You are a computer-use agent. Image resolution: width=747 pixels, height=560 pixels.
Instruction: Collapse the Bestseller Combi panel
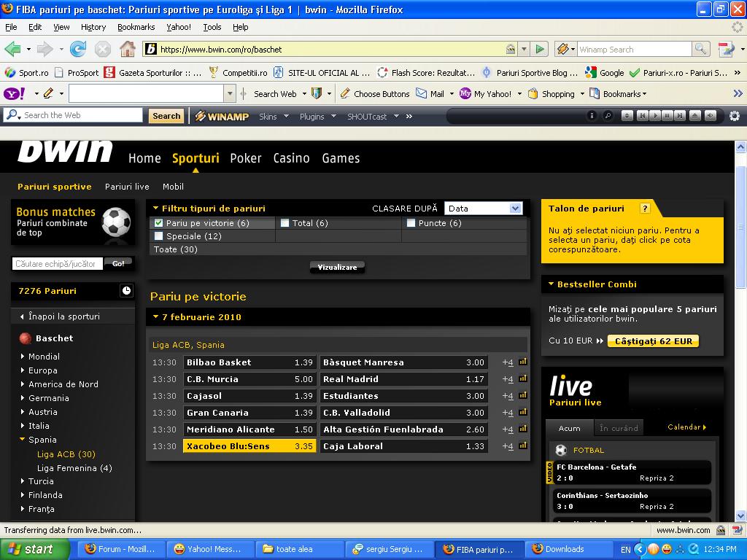coord(551,284)
